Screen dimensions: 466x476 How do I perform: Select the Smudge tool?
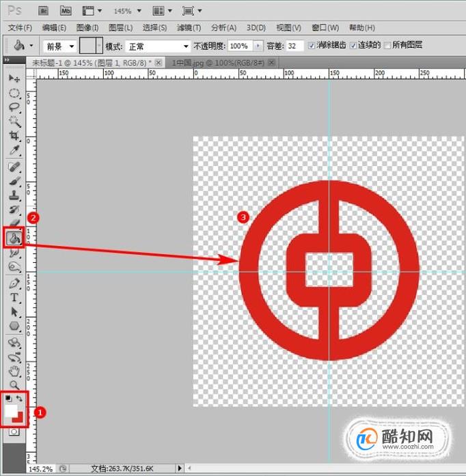pyautogui.click(x=14, y=253)
